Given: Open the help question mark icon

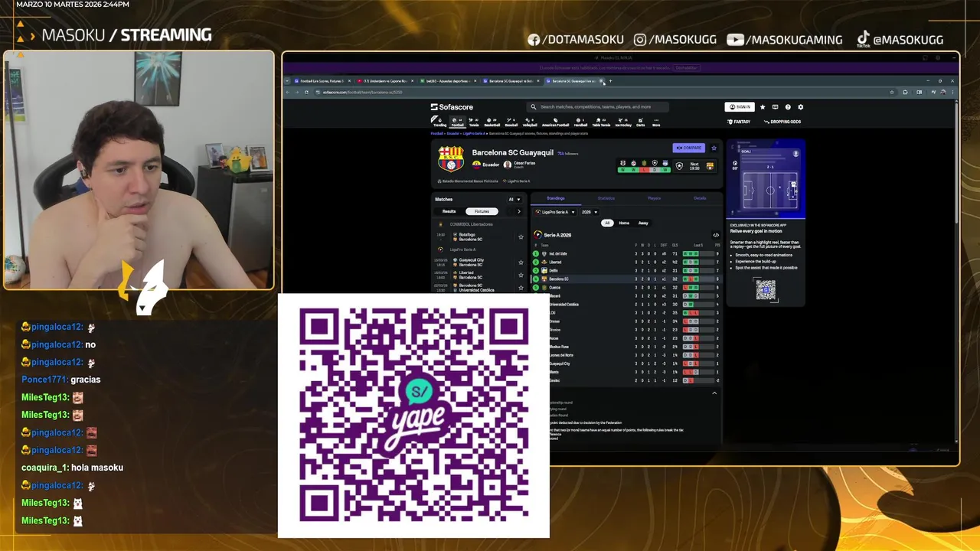Looking at the screenshot, I should (788, 107).
